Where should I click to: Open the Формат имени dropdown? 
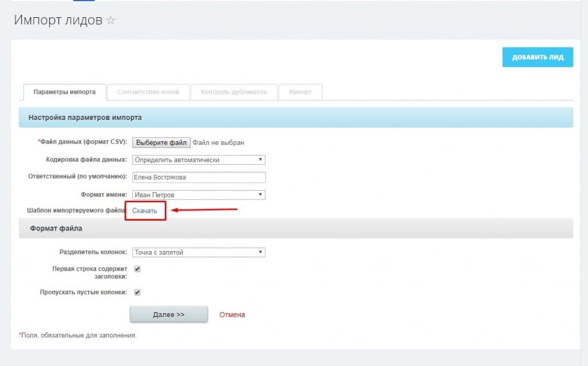[x=199, y=195]
